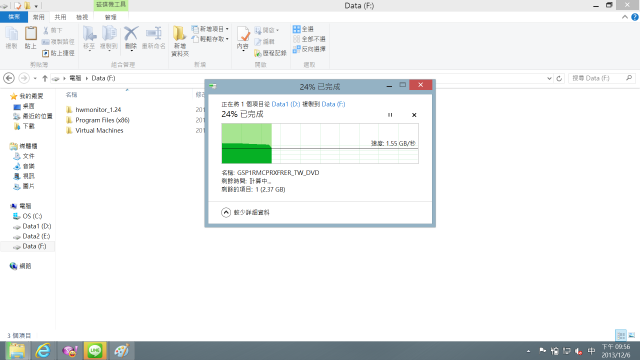Click the Back navigation arrow
This screenshot has height=360, width=640.
9,78
